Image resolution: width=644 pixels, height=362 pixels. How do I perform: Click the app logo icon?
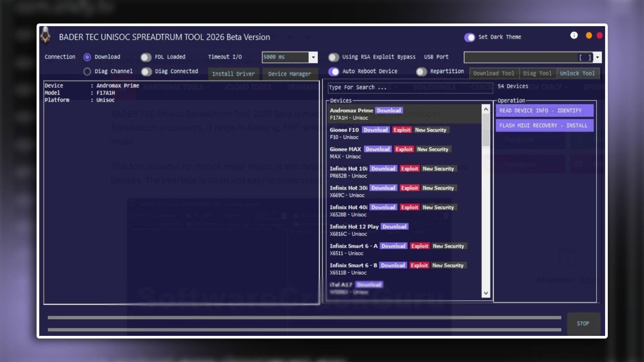coord(45,36)
